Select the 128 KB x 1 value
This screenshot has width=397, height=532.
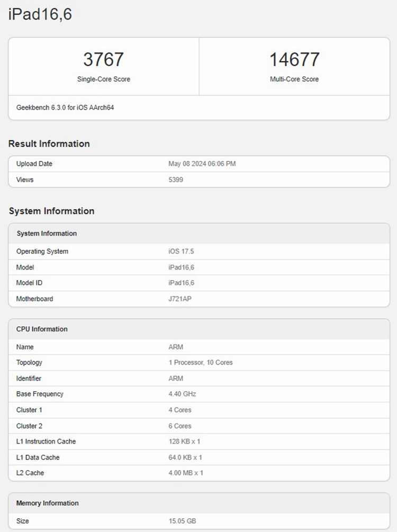coord(184,441)
